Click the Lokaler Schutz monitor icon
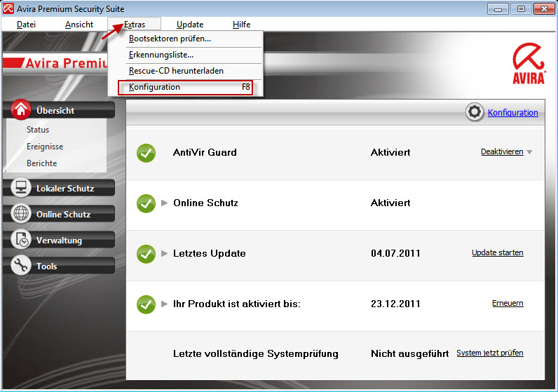This screenshot has width=558, height=392. [x=21, y=187]
